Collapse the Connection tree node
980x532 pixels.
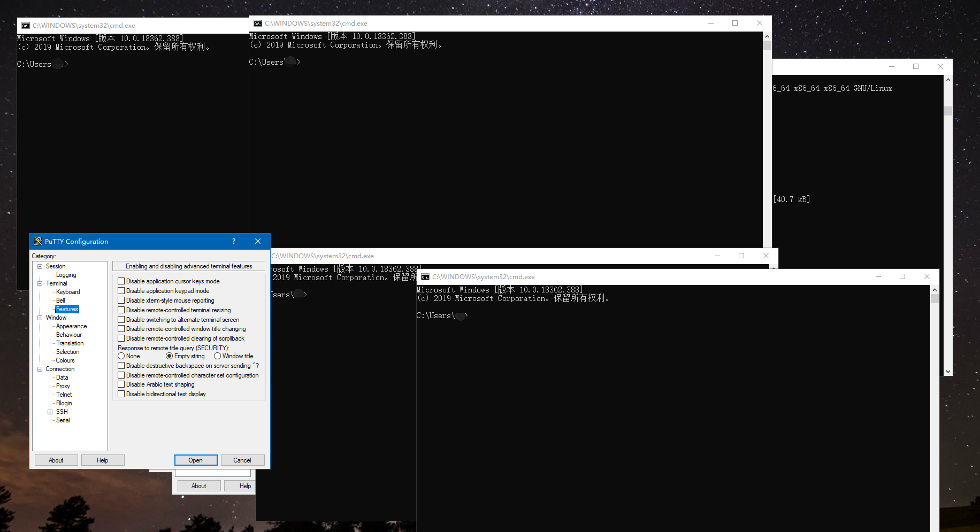point(40,369)
